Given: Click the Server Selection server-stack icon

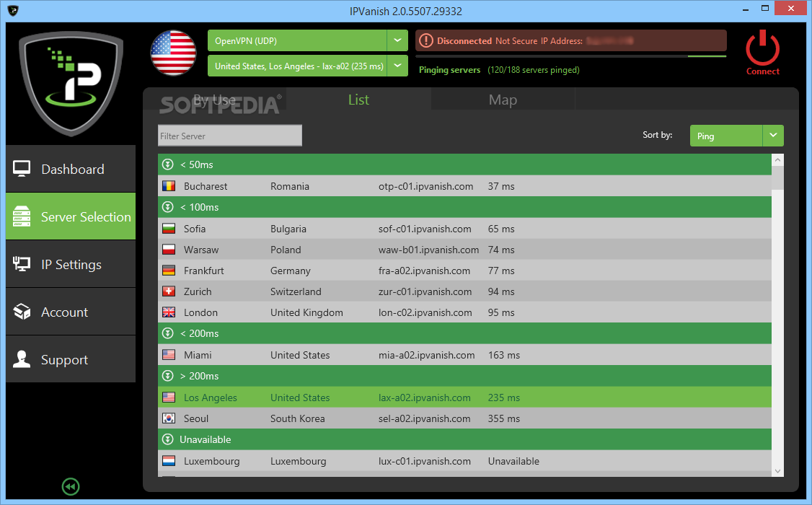Looking at the screenshot, I should [x=22, y=216].
